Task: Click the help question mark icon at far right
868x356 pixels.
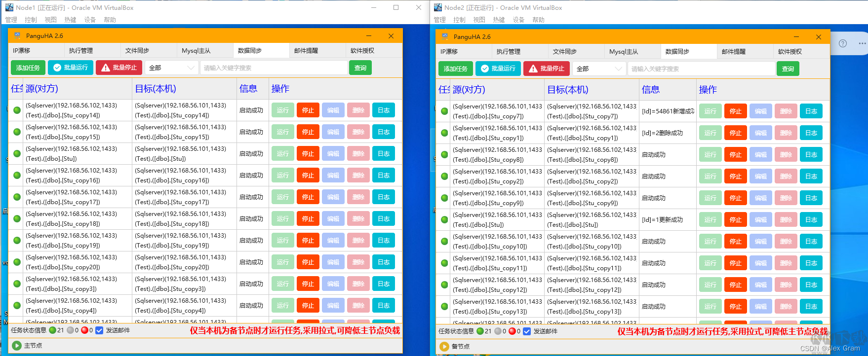Action: point(843,43)
